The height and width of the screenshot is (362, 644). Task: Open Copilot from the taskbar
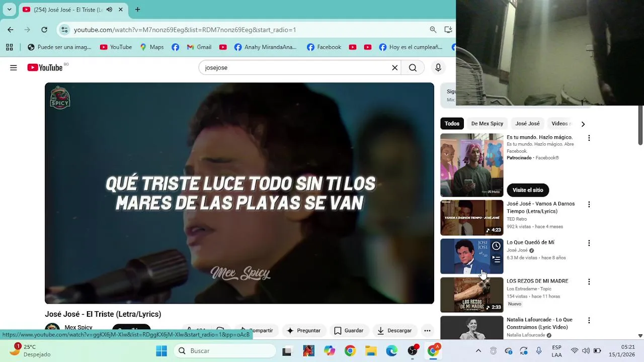click(330, 351)
